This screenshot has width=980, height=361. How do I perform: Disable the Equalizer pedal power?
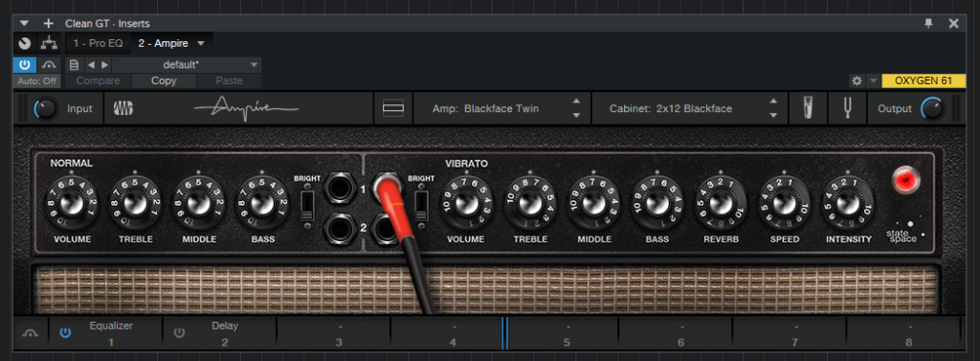65,333
